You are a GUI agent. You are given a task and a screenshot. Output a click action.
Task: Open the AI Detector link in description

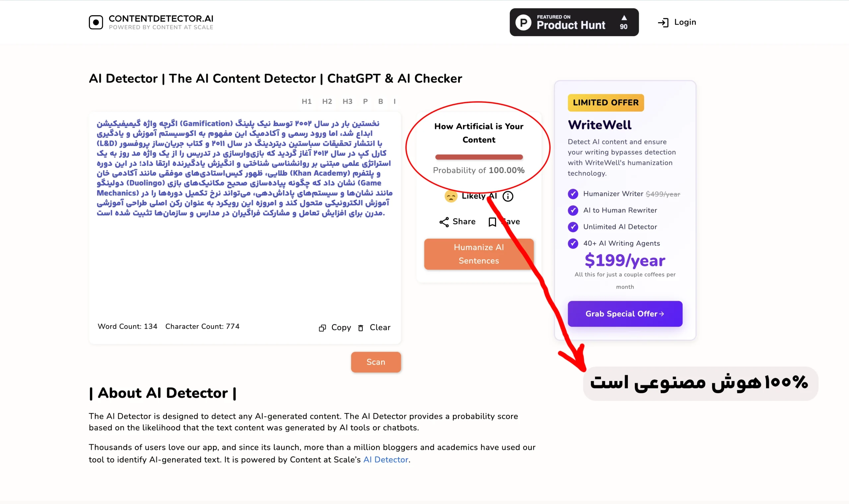click(x=385, y=460)
